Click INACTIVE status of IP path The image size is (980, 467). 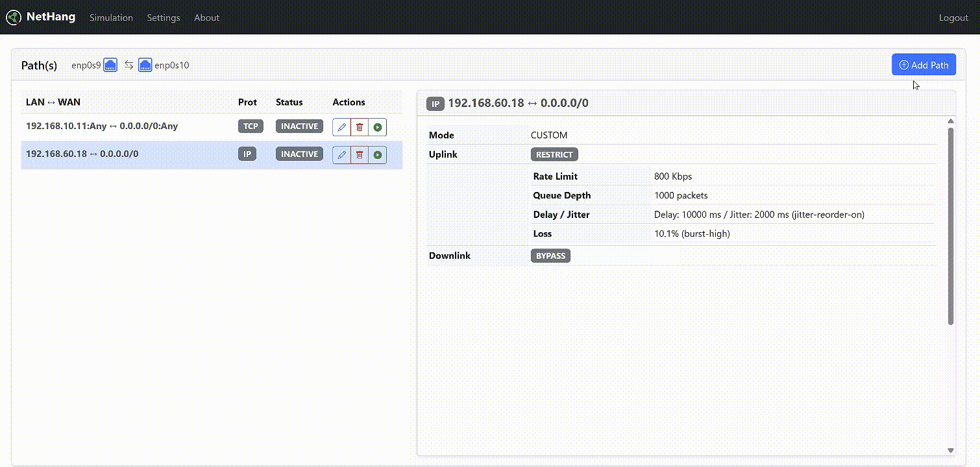pos(299,154)
